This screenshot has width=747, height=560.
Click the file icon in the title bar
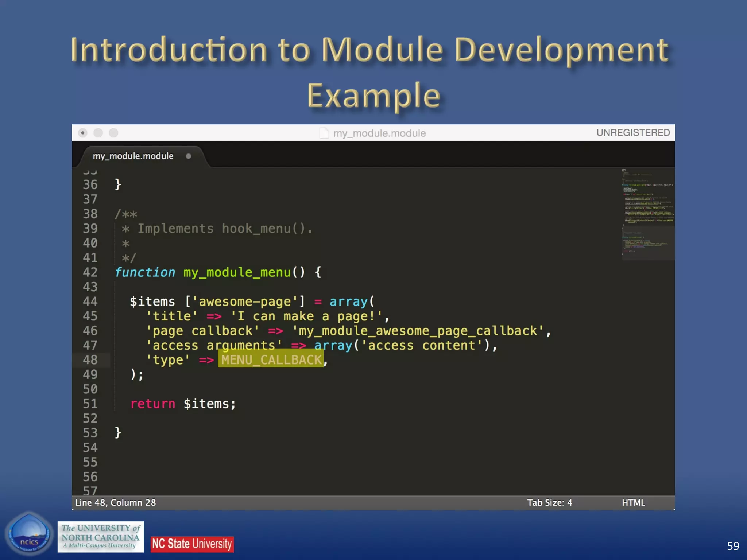[324, 133]
